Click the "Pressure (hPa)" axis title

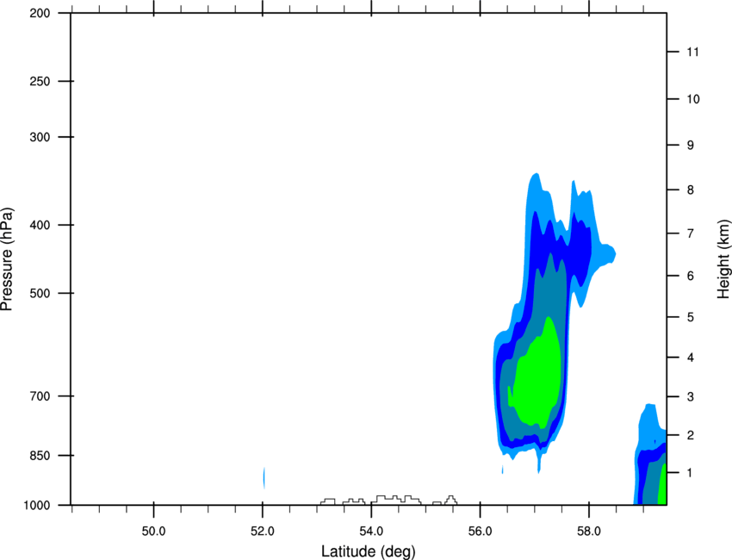tap(7, 259)
